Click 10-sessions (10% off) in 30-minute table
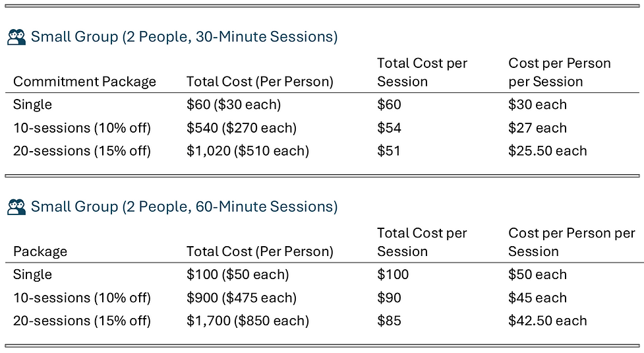 82,128
